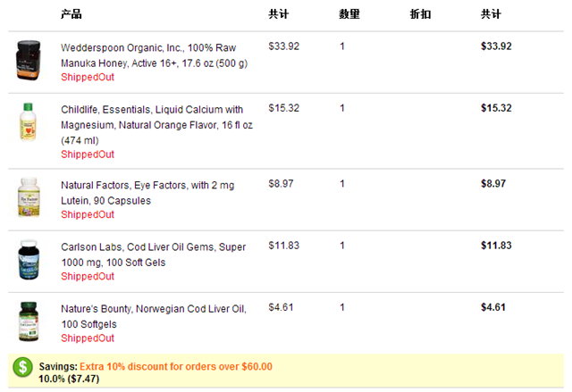Open the Childlife Liquid Calcium product link

[x=156, y=125]
